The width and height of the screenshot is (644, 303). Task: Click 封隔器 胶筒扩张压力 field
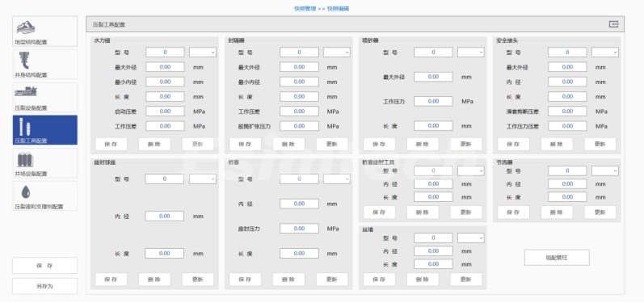coord(300,126)
